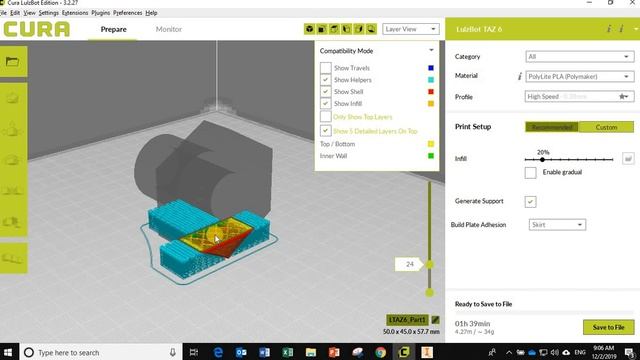640x360 pixels.
Task: Click the first info icon in LulzBot header
Action: tap(609, 29)
